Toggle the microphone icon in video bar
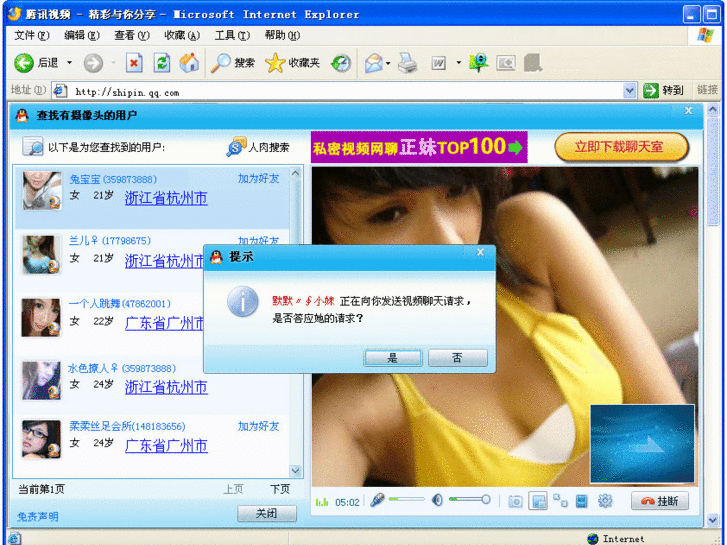Screen dimensions: 727x545 (377, 500)
